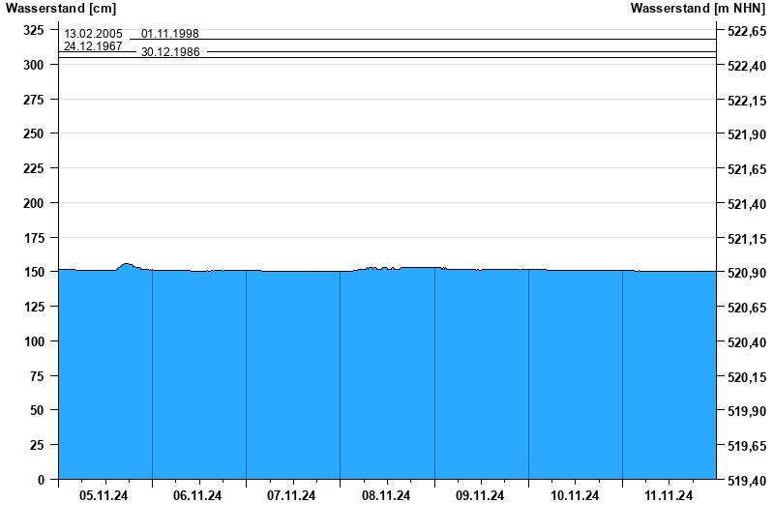Select the 300 tick on the cm axis
Image resolution: width=774 pixels, height=532 pixels.
(35, 65)
